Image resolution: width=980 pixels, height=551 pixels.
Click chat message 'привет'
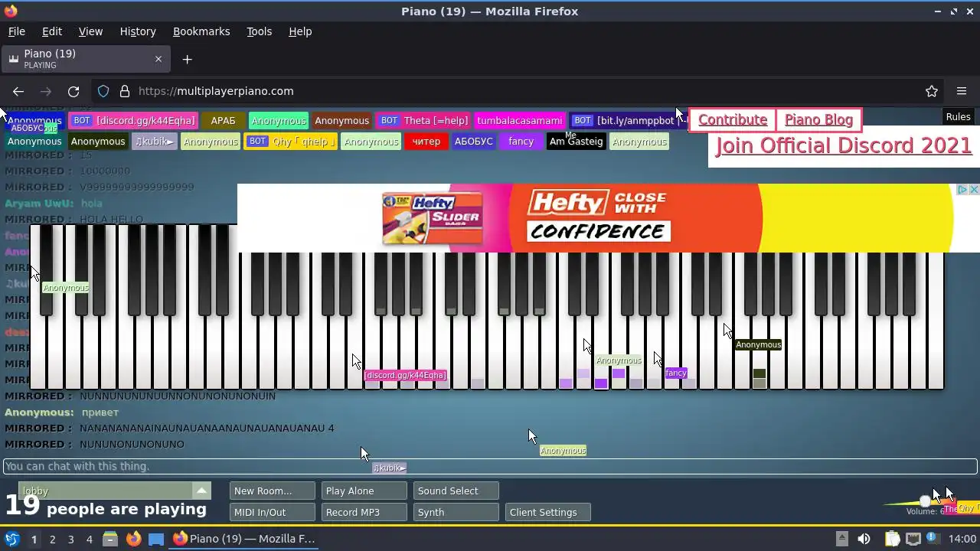100,412
